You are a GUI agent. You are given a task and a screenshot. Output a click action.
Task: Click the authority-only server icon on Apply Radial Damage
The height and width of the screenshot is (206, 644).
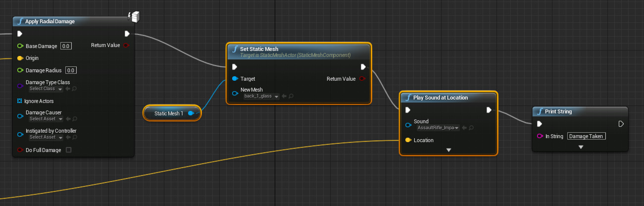pyautogui.click(x=134, y=17)
